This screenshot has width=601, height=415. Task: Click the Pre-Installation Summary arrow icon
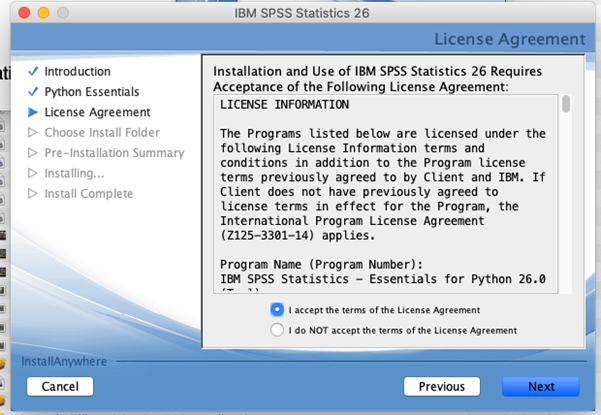[33, 153]
